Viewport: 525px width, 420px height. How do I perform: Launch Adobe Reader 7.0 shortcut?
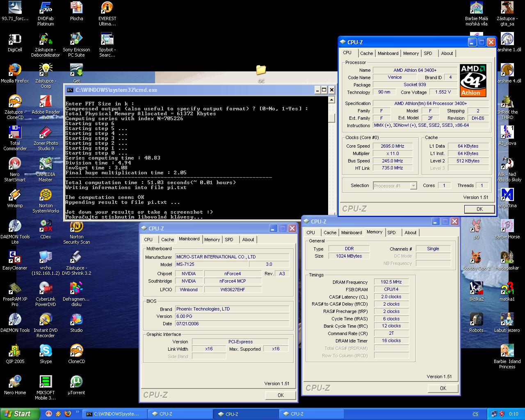pos(46,107)
